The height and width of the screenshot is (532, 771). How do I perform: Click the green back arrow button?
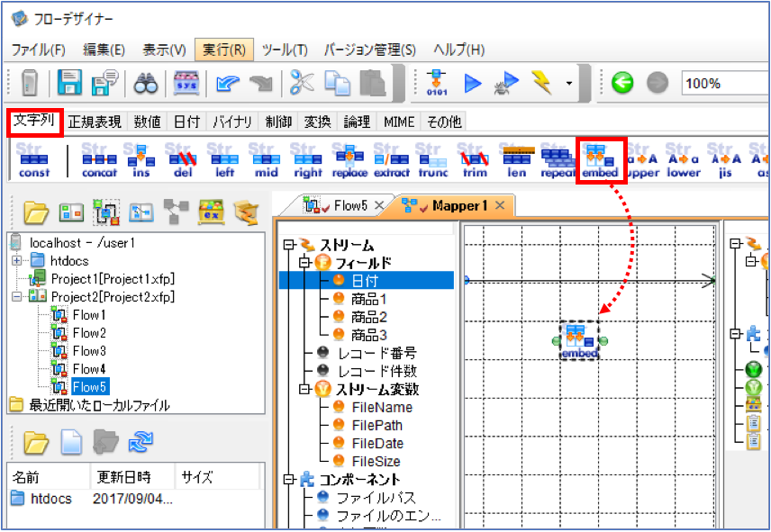[622, 83]
